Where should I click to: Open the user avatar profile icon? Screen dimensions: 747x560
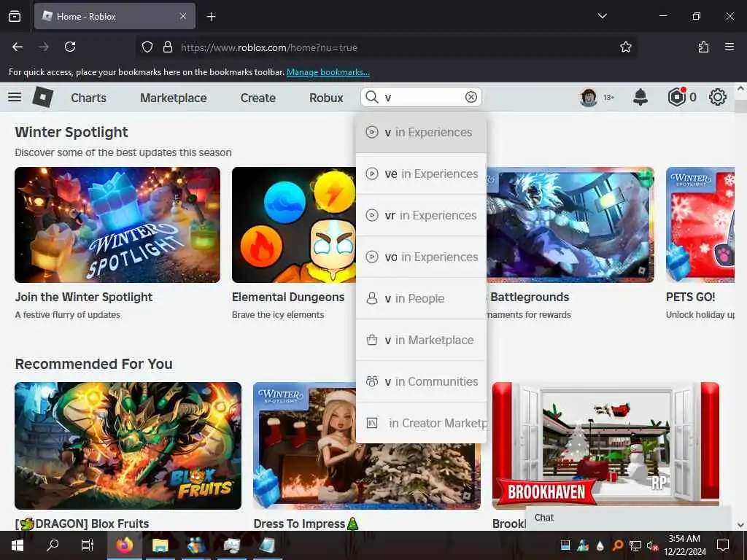pos(589,98)
